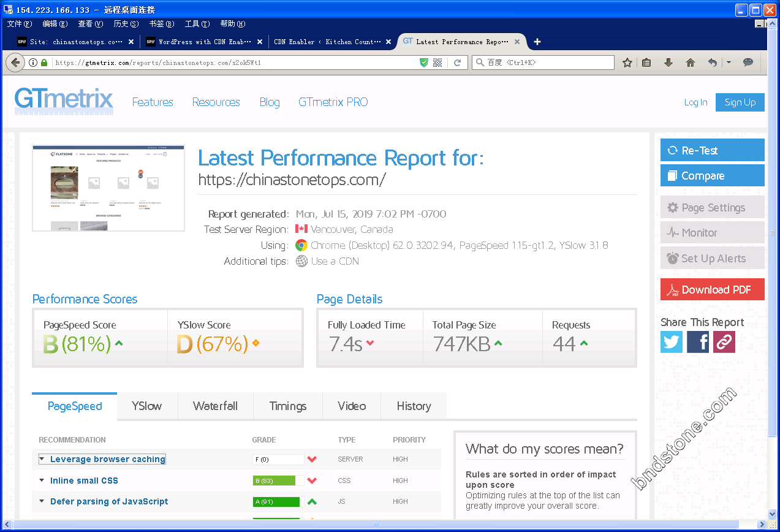Click the Download PDF button
The width and height of the screenshot is (780, 532).
click(x=713, y=289)
